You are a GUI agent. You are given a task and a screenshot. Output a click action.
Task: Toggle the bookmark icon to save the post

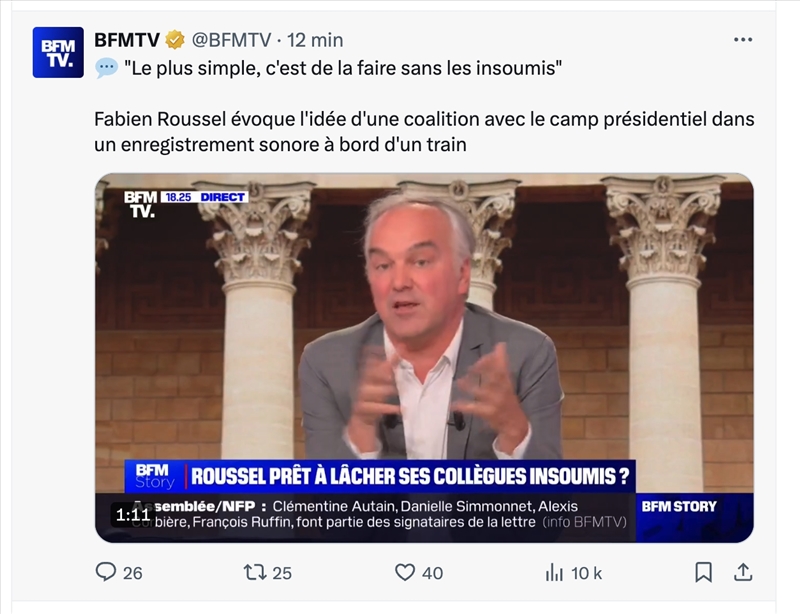point(704,572)
